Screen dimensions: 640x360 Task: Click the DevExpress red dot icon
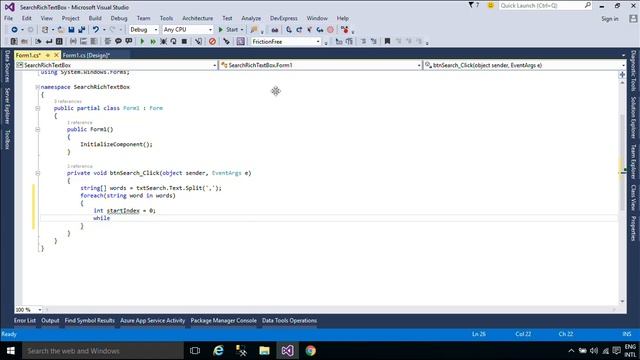[345, 30]
